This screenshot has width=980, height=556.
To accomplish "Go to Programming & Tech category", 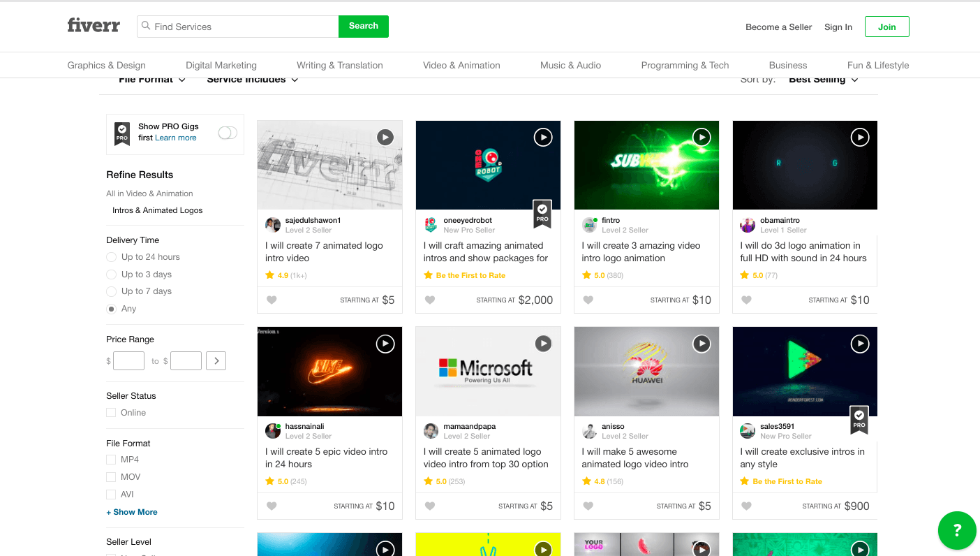I will (685, 65).
